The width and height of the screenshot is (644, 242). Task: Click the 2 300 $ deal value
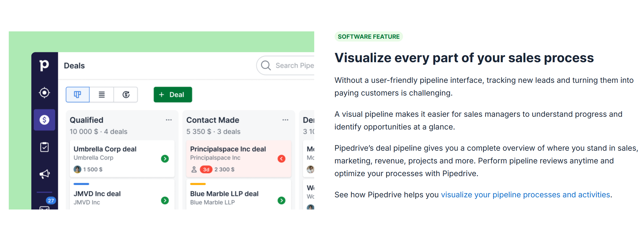(224, 169)
